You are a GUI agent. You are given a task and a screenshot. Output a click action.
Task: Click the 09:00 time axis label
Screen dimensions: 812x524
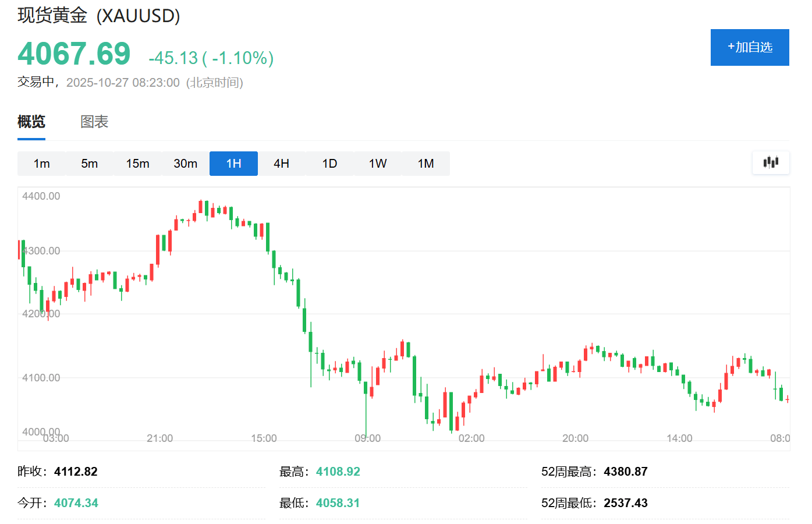tap(367, 438)
